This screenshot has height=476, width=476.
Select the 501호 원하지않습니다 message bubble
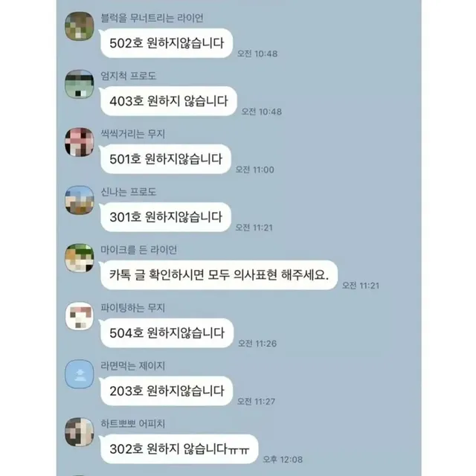click(166, 159)
